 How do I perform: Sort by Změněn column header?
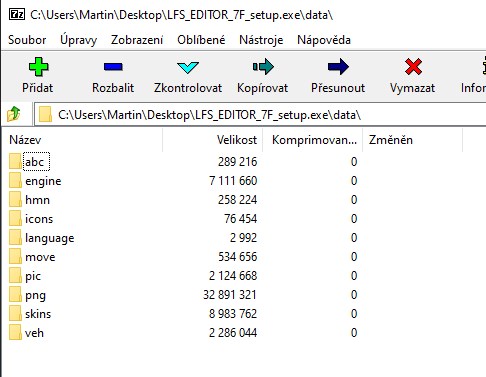coord(412,140)
